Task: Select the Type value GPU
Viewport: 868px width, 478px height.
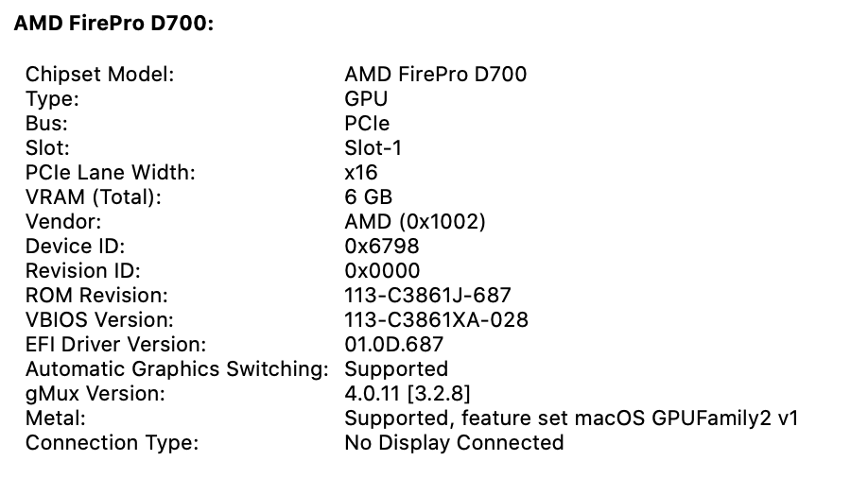Action: click(366, 98)
